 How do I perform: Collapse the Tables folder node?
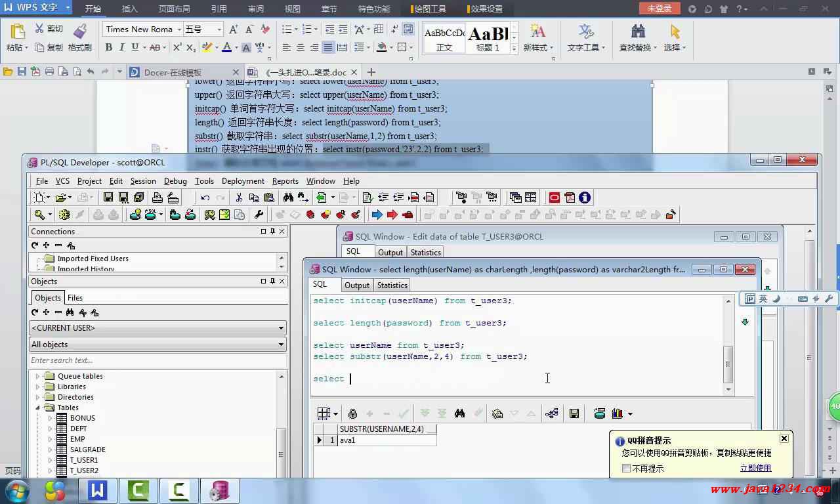point(37,408)
